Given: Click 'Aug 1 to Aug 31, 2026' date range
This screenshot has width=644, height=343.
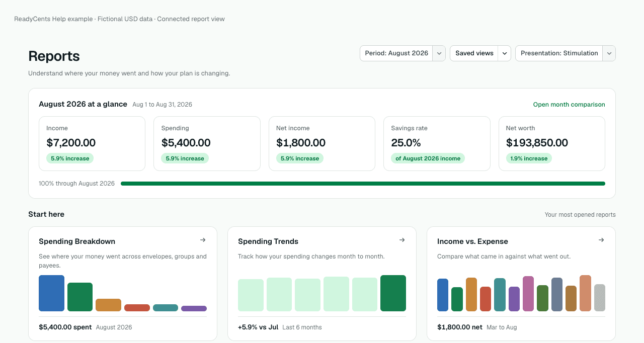Looking at the screenshot, I should (162, 105).
